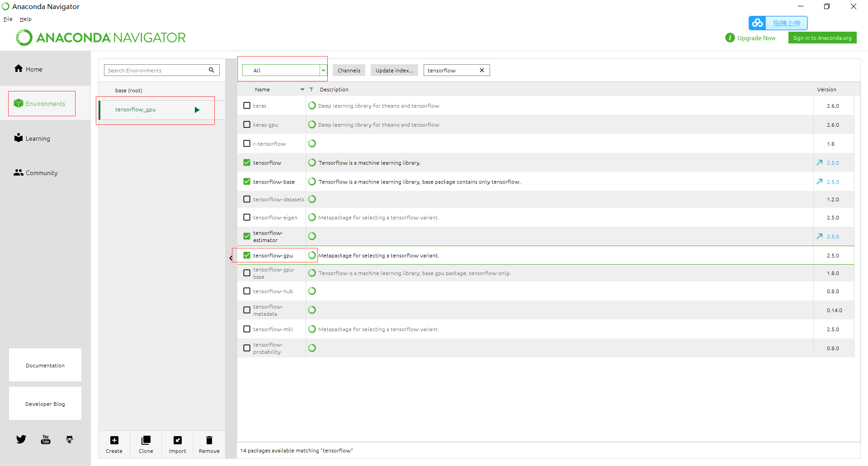868x466 pixels.
Task: Run tensorflow_gpu environment with play arrow
Action: (197, 110)
